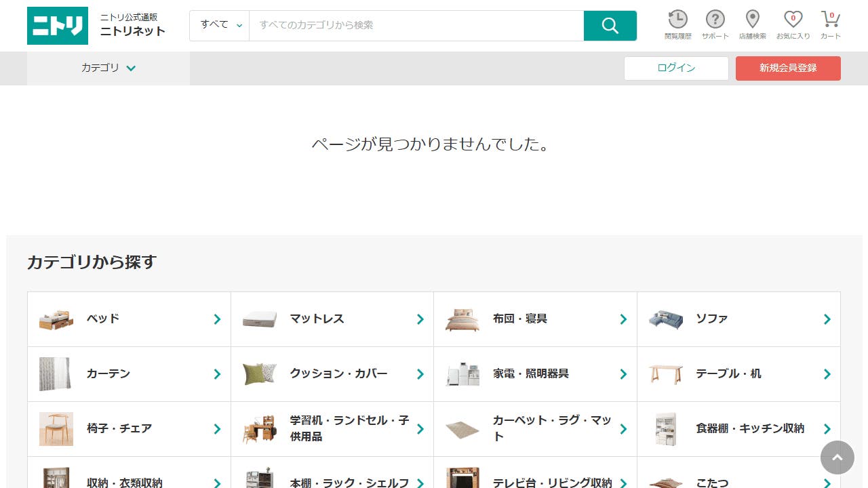Click the Nitori logo
Screen dimensions: 868x488
pyautogui.click(x=58, y=26)
